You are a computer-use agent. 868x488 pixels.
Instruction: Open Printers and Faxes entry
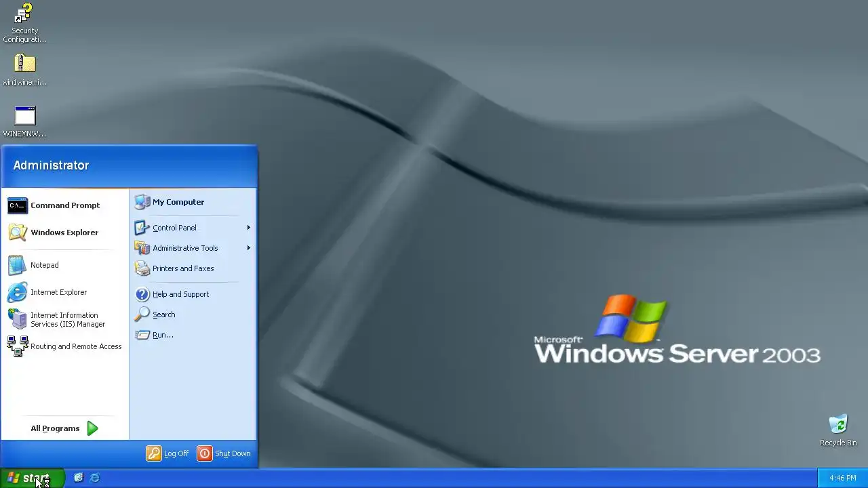pos(193,268)
